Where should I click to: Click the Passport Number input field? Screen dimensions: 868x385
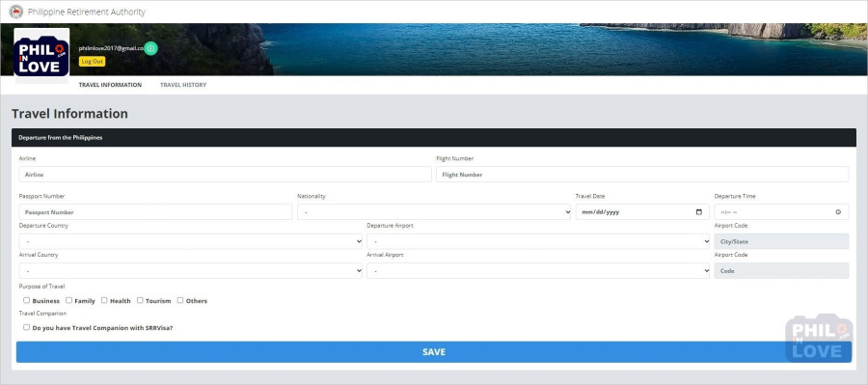pyautogui.click(x=155, y=212)
